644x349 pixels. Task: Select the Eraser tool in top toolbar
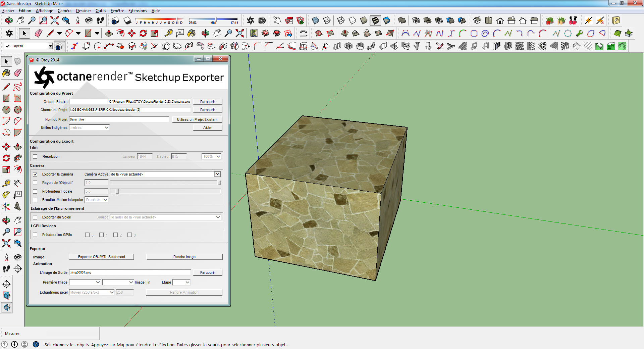(x=38, y=34)
